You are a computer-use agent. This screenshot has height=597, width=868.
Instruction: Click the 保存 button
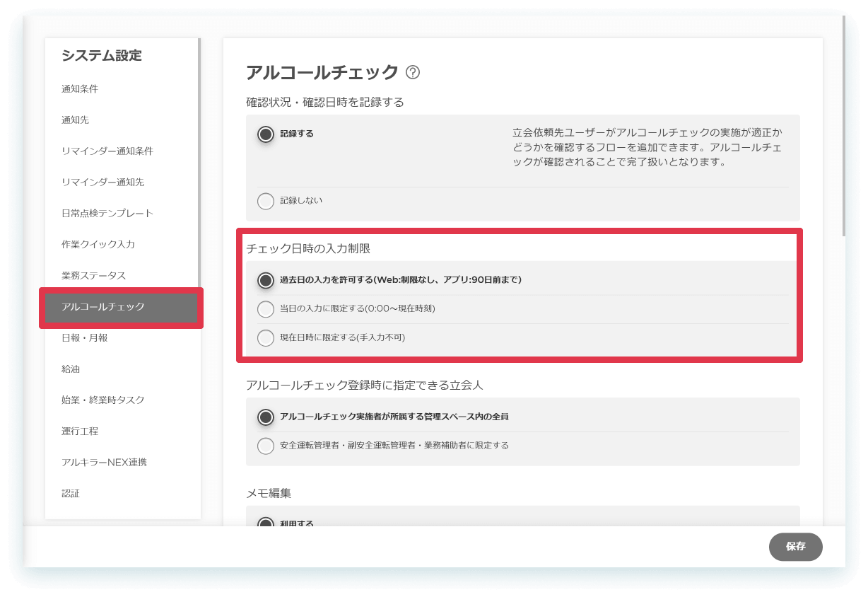pyautogui.click(x=796, y=547)
